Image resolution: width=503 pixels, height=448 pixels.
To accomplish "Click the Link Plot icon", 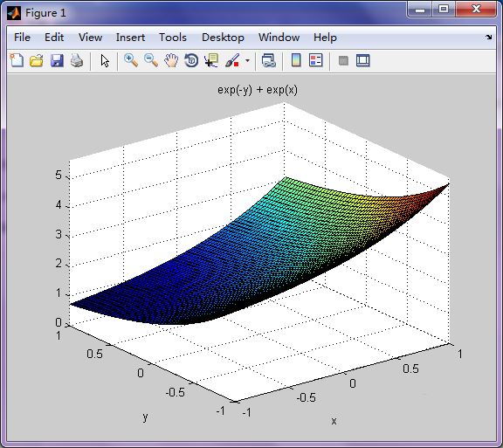I will tap(269, 60).
